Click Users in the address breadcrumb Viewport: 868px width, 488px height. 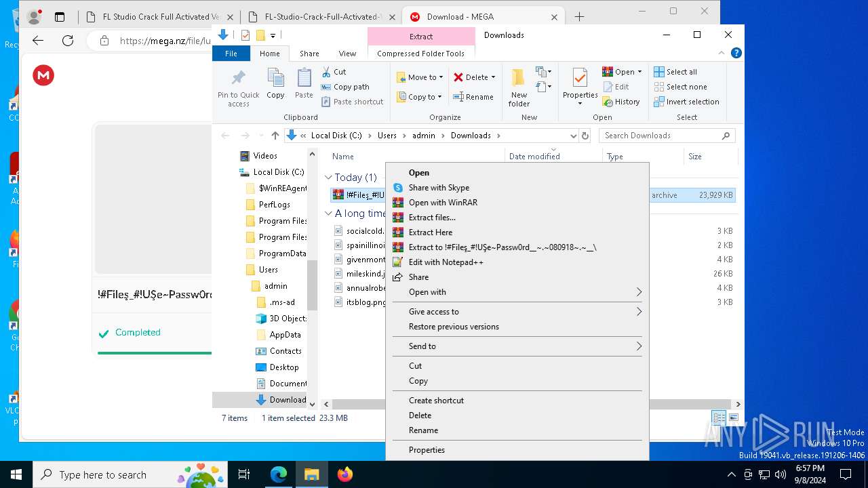click(x=387, y=136)
